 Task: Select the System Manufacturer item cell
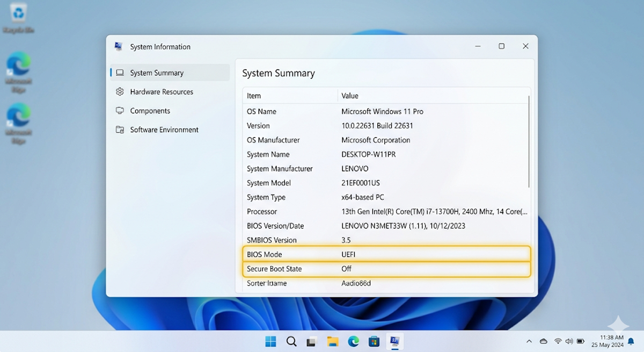[280, 169]
